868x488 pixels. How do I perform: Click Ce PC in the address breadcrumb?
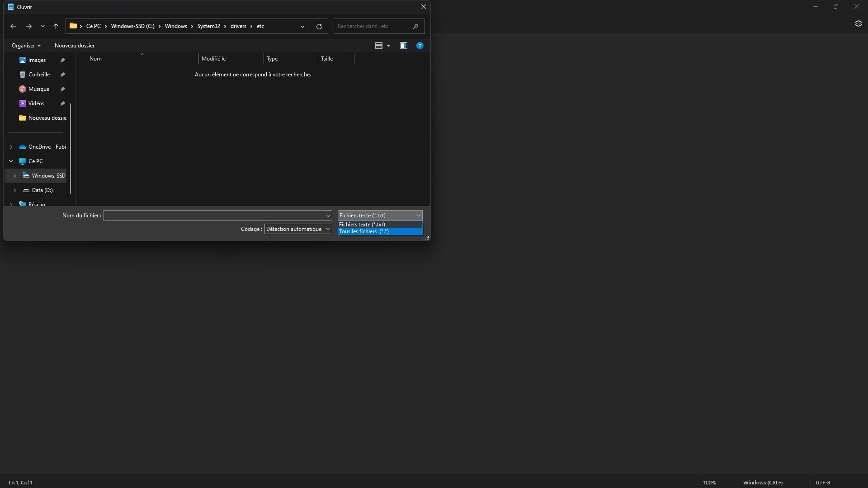point(94,26)
